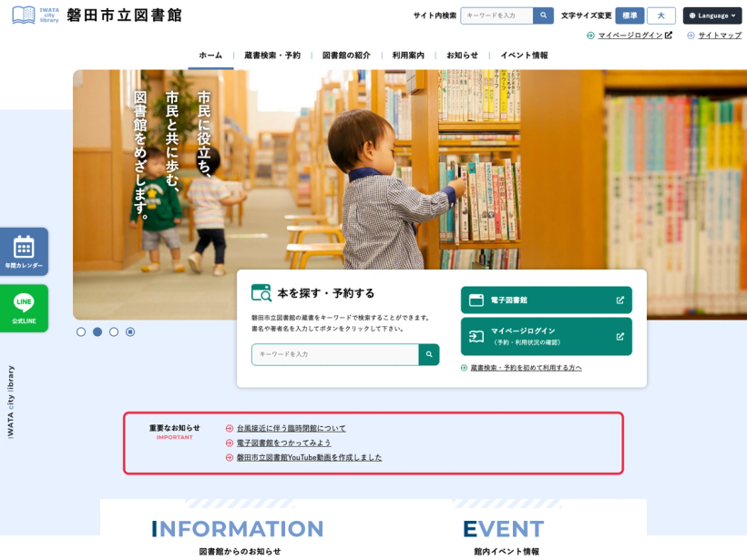The height and width of the screenshot is (560, 747).
Task: Click the arrow icon beside YouTube動画 notice
Action: pyautogui.click(x=230, y=458)
